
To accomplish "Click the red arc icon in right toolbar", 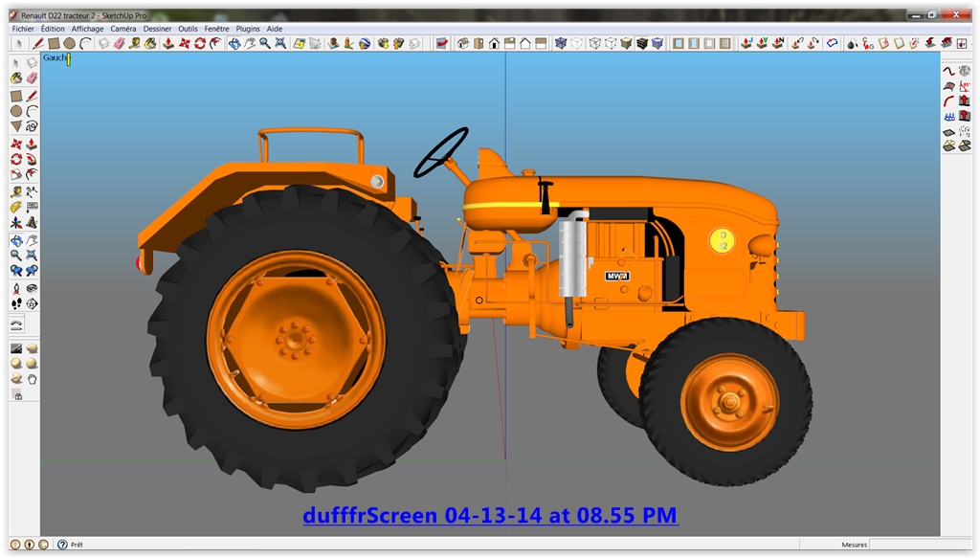I will click(948, 101).
